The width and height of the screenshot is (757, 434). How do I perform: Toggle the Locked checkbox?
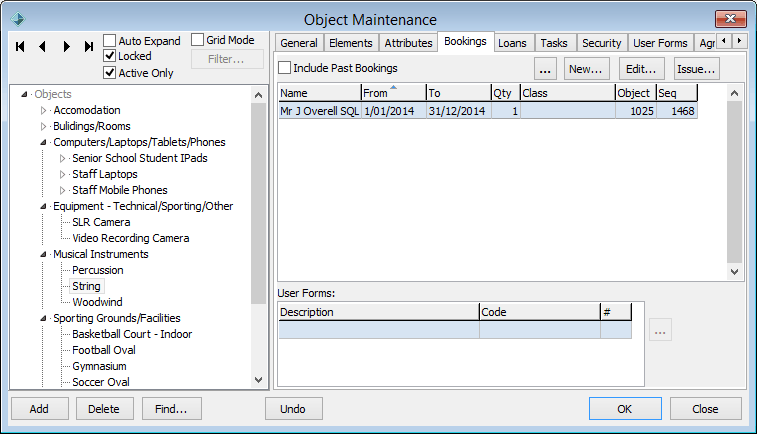[110, 56]
